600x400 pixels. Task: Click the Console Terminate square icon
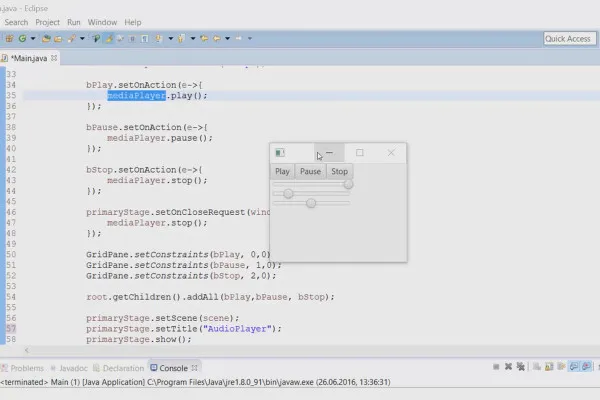496,367
